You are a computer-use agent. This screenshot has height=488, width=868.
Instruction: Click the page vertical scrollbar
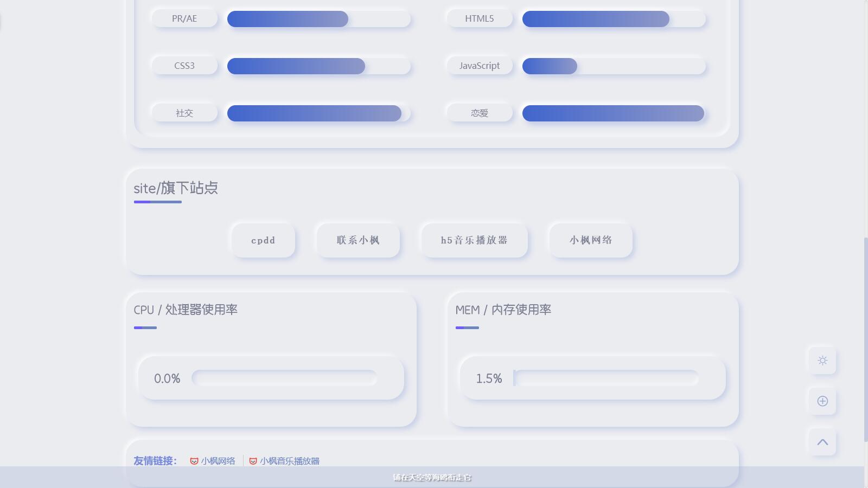click(x=865, y=339)
